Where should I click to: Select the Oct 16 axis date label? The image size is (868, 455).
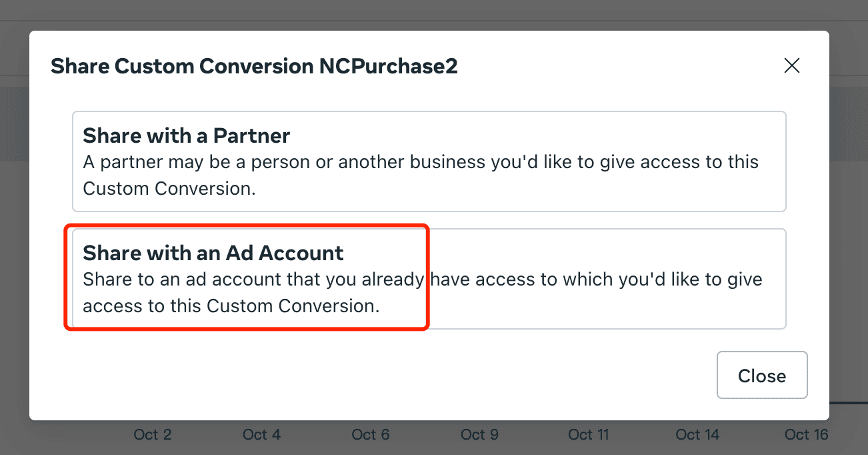coord(806,435)
